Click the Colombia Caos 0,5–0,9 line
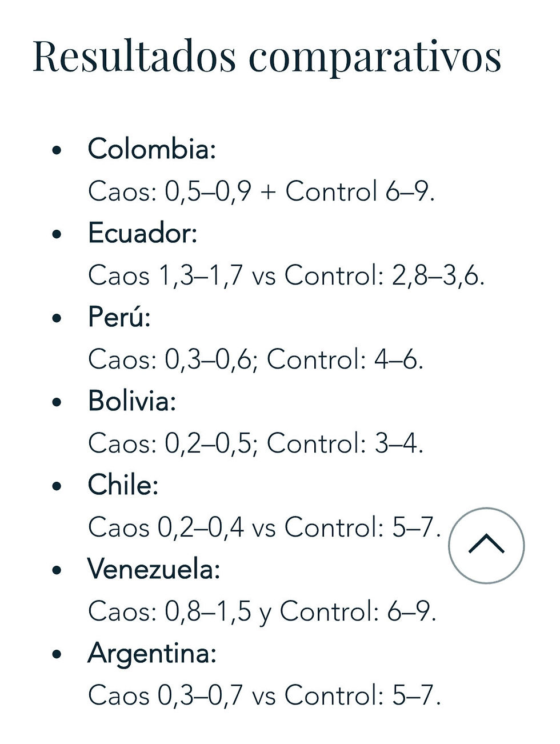The width and height of the screenshot is (560, 744). coord(261,191)
